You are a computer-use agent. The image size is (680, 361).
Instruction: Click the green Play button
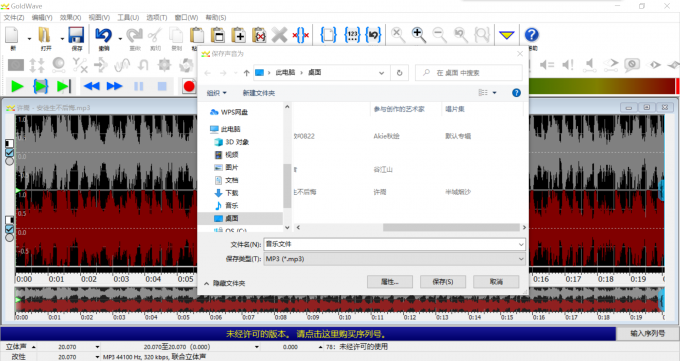[17, 86]
